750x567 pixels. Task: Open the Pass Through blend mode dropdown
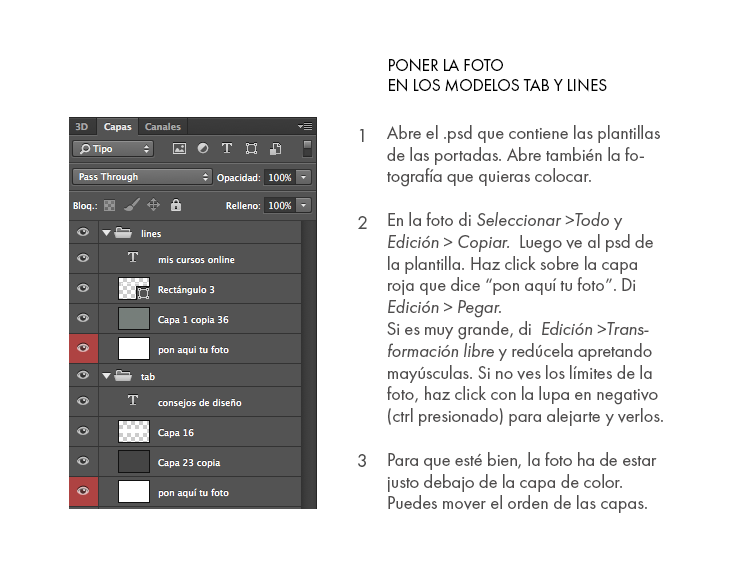[x=142, y=177]
